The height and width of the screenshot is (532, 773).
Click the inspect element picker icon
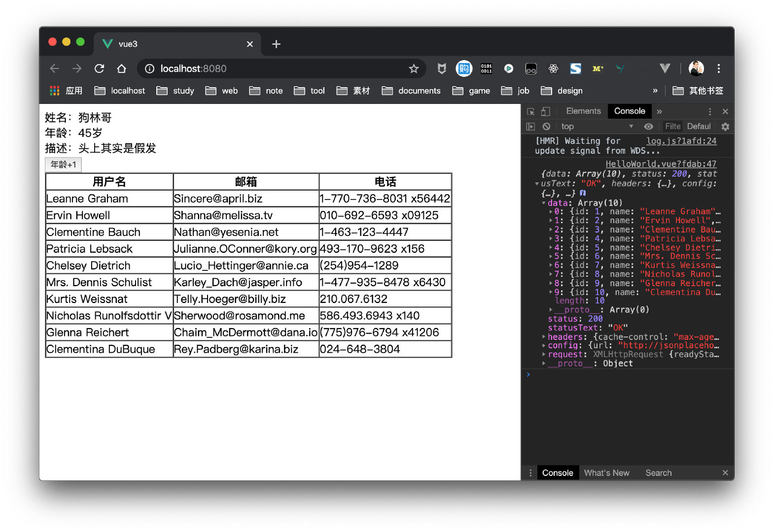[x=531, y=112]
